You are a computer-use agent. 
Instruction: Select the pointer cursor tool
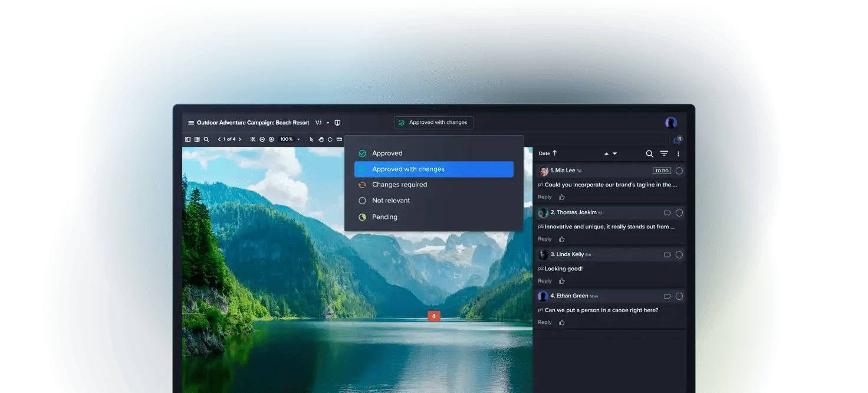click(x=311, y=139)
